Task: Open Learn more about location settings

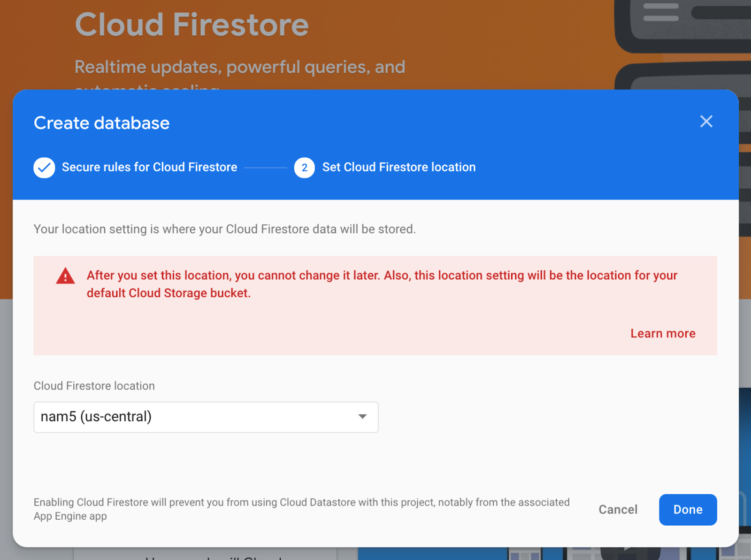Action: [662, 333]
